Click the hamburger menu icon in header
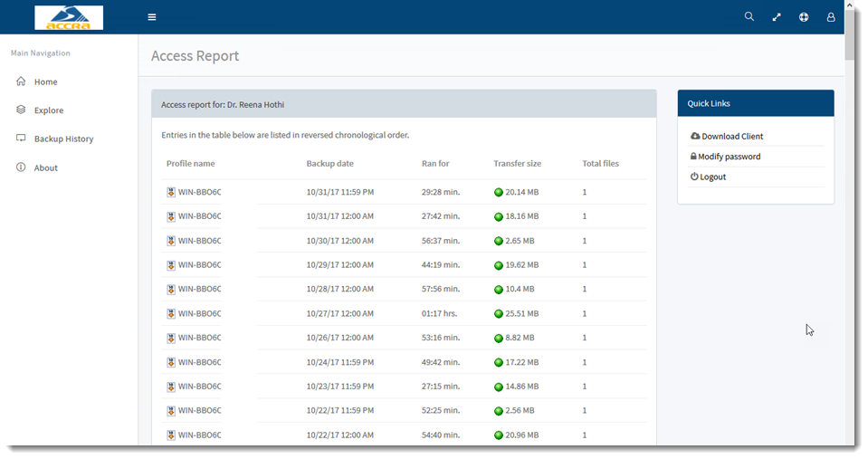 point(151,17)
